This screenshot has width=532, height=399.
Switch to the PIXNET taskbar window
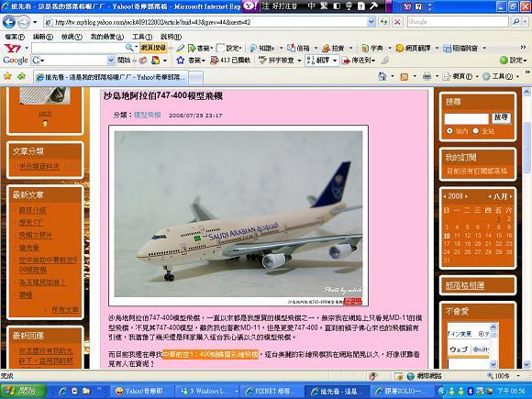tap(273, 391)
